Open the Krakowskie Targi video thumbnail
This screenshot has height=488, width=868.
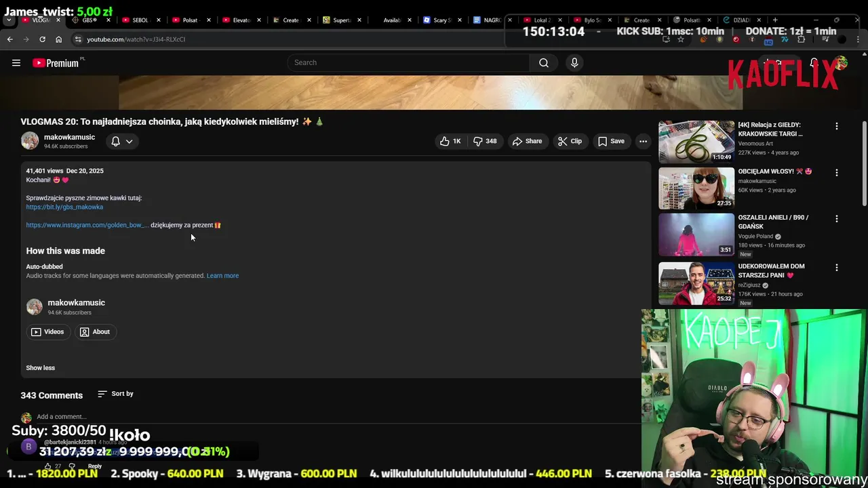coord(696,142)
